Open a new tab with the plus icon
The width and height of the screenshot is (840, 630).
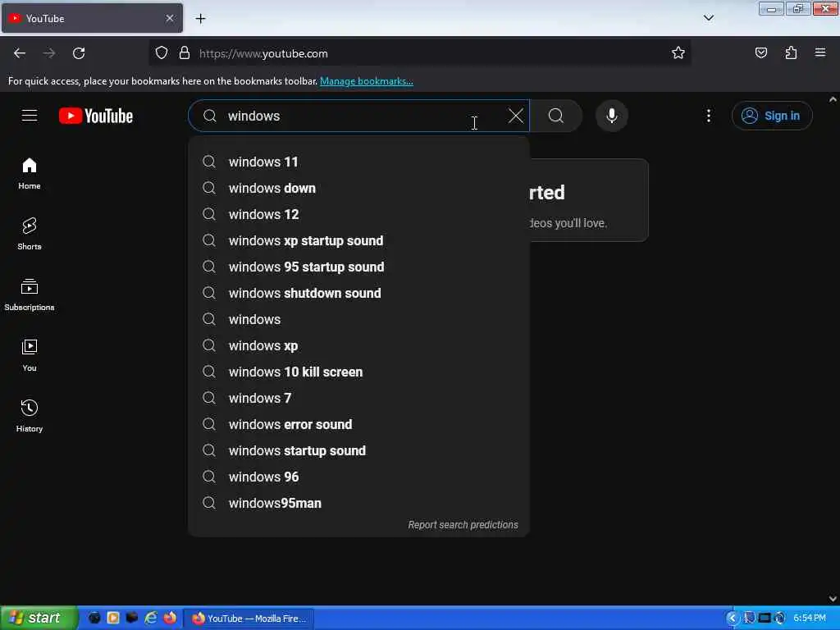click(x=200, y=19)
